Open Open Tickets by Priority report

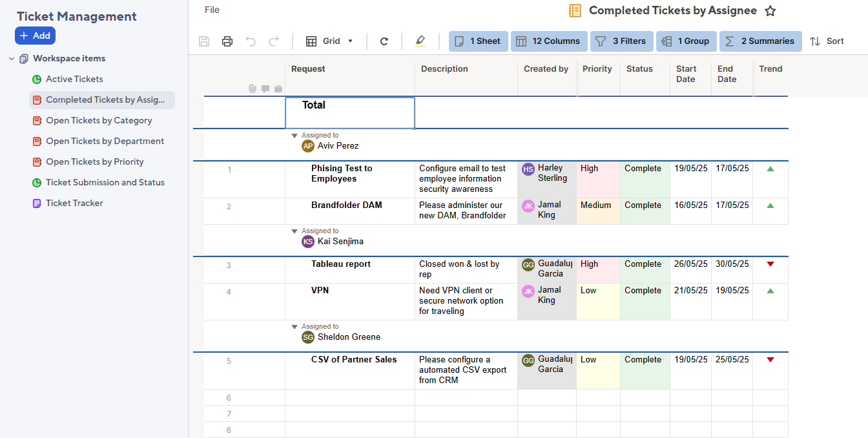pos(95,162)
